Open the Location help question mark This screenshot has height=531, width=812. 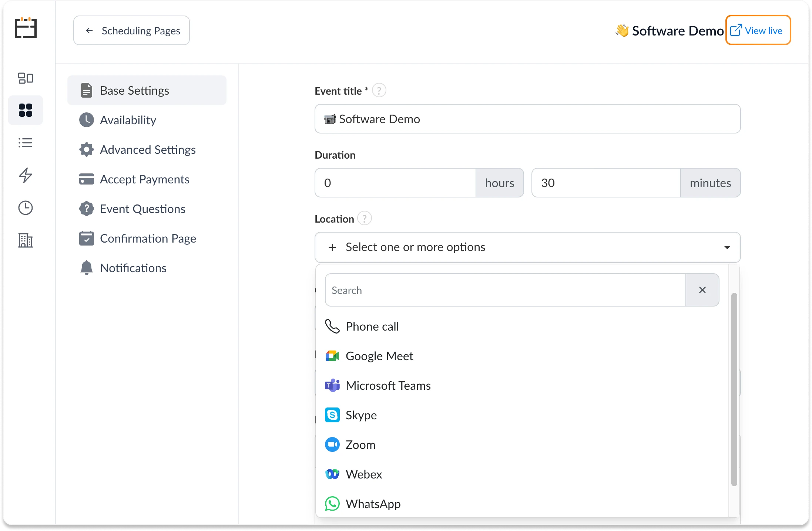(364, 218)
